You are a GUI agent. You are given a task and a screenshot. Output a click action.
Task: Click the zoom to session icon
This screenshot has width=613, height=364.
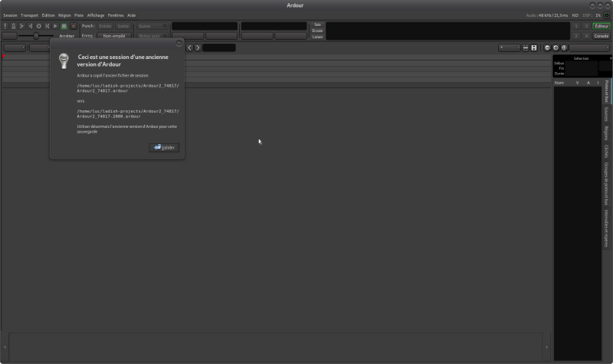tap(564, 48)
